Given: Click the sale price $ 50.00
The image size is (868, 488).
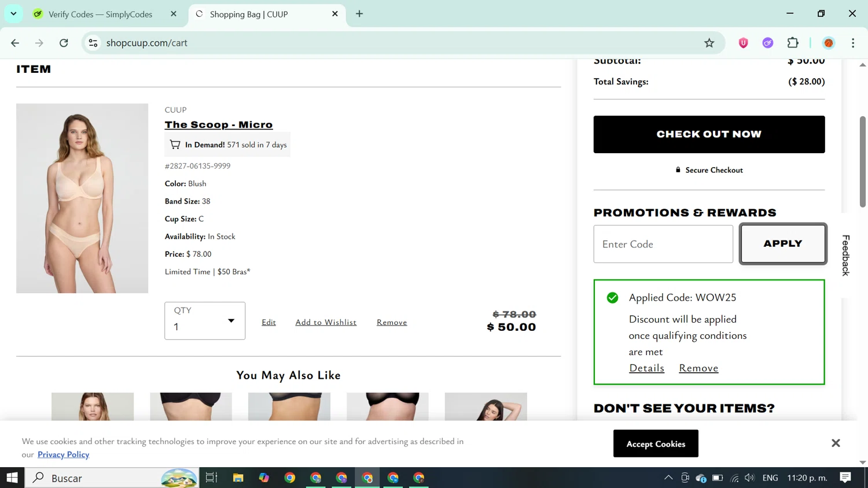Looking at the screenshot, I should pos(512,327).
